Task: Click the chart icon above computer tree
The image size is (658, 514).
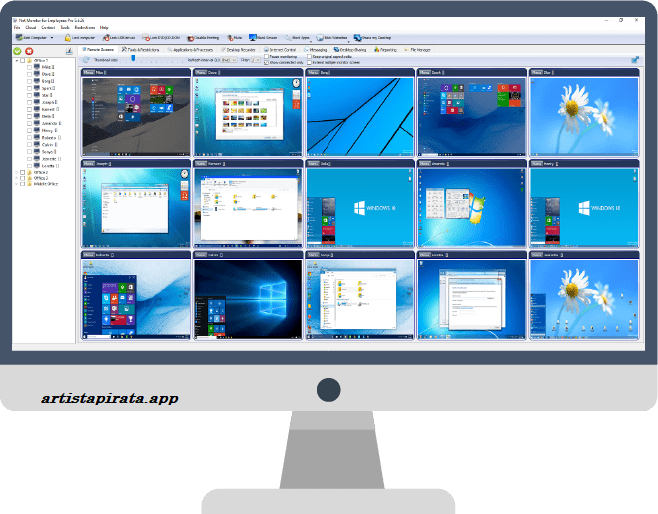Action: [x=69, y=51]
